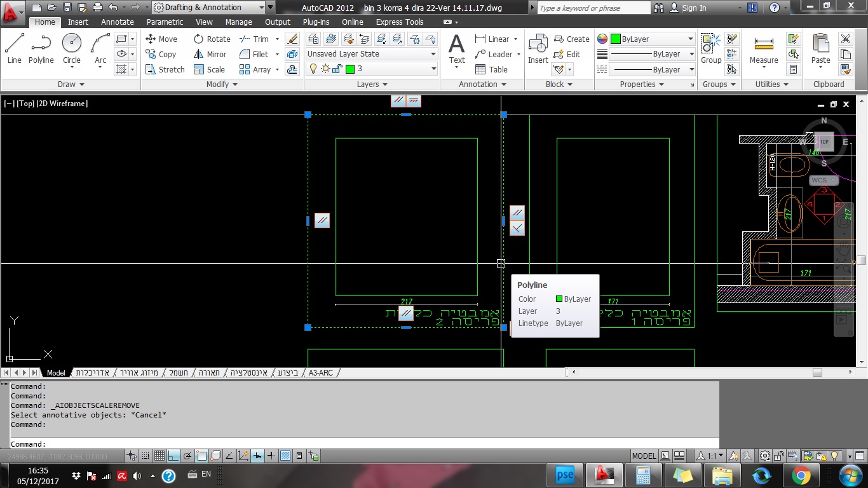868x488 pixels.
Task: Activate the Stretch tool
Action: [x=165, y=69]
